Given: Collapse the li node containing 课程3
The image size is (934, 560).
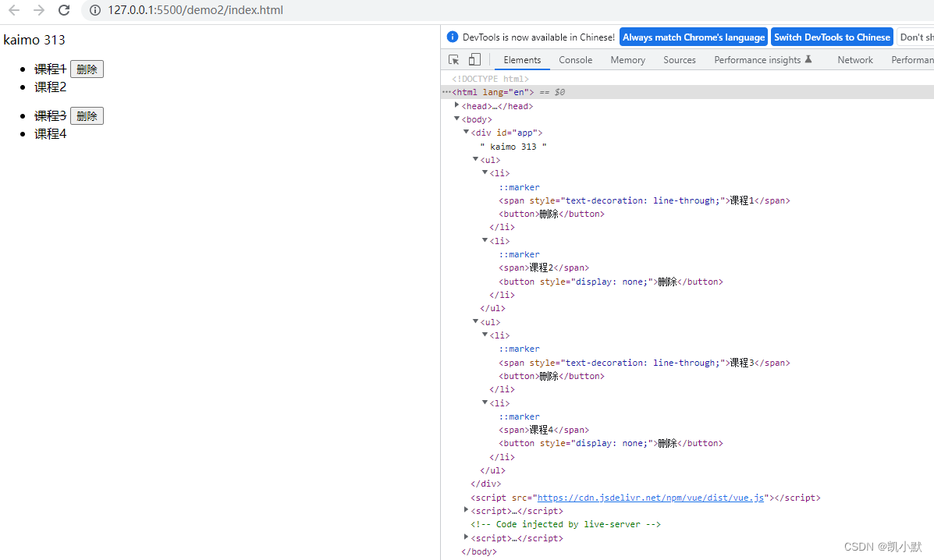Looking at the screenshot, I should coord(485,335).
